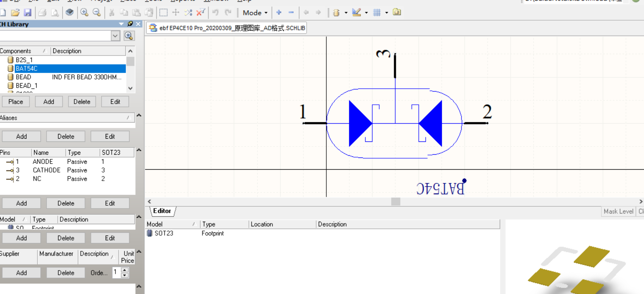Click Add below the Model list
Screen dimensions: 644x294
pyautogui.click(x=21, y=238)
